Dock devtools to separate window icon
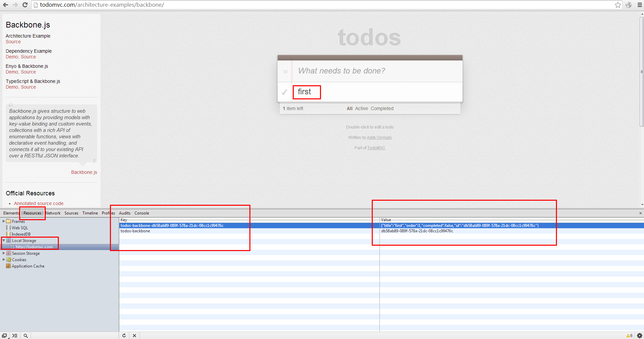Screen dimensions: 644x339 tap(4, 335)
